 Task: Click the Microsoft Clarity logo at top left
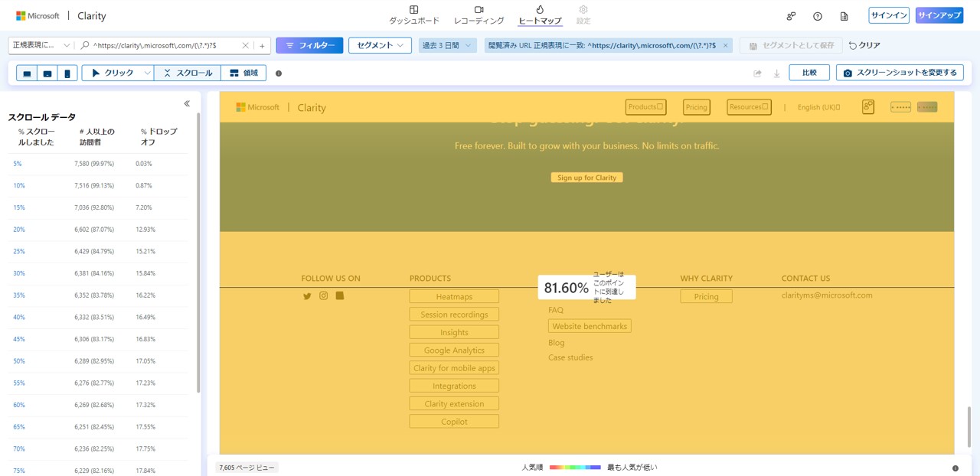pos(61,15)
